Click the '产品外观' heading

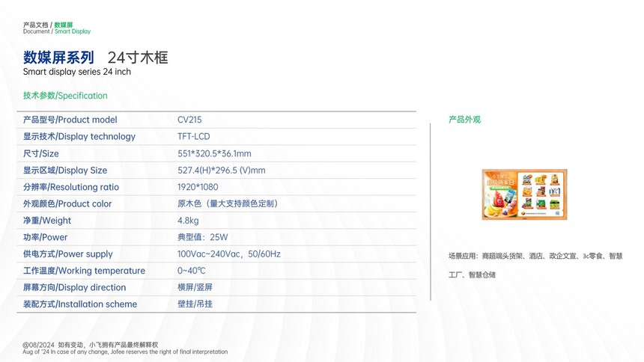464,120
